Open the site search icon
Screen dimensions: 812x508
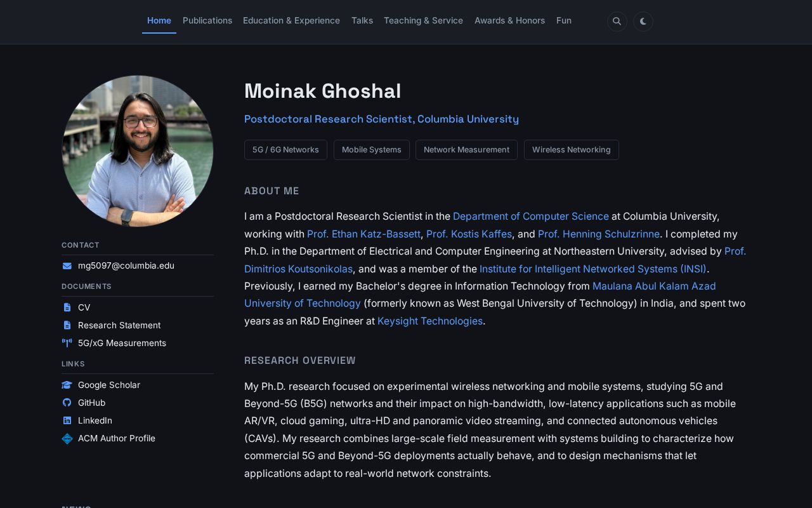tap(617, 21)
